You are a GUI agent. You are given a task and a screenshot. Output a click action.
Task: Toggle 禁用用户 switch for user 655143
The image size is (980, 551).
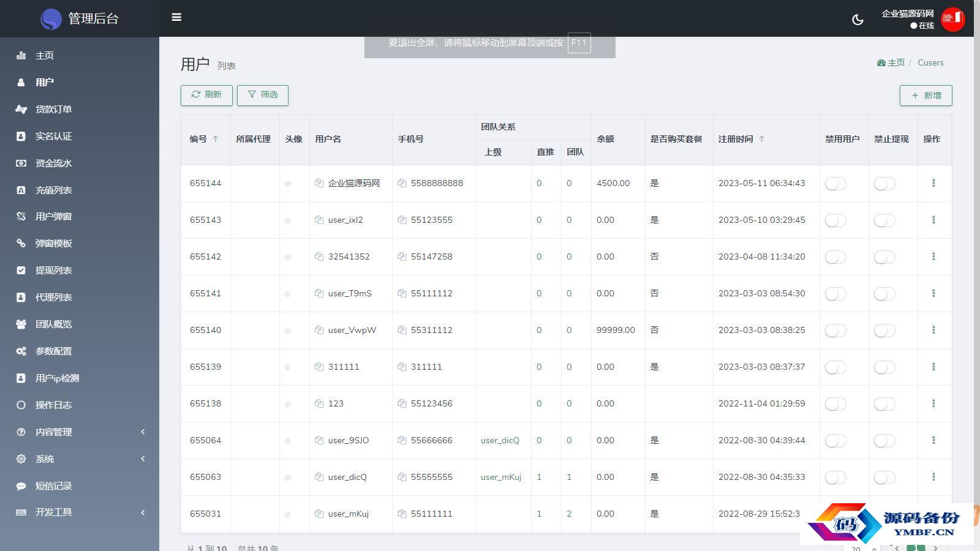835,220
